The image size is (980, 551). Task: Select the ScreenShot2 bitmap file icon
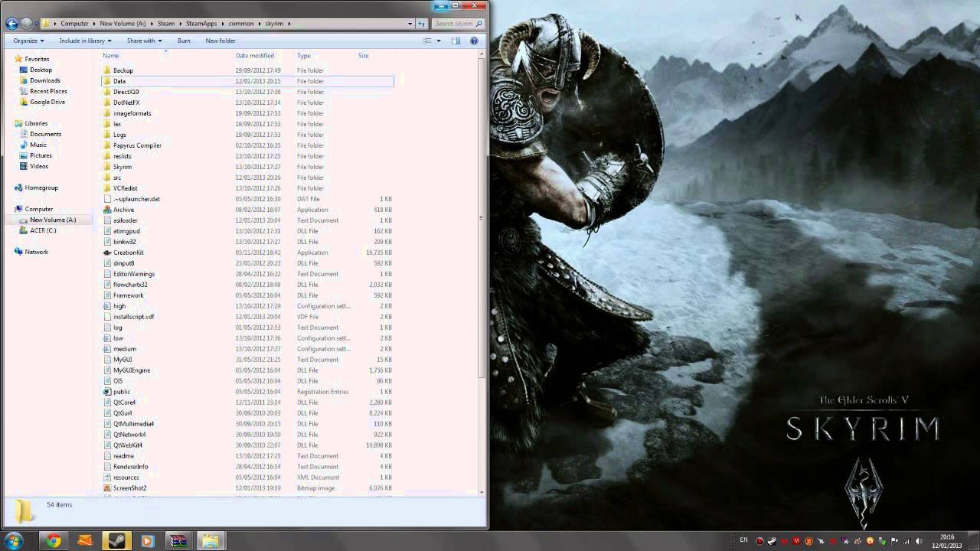pos(107,488)
